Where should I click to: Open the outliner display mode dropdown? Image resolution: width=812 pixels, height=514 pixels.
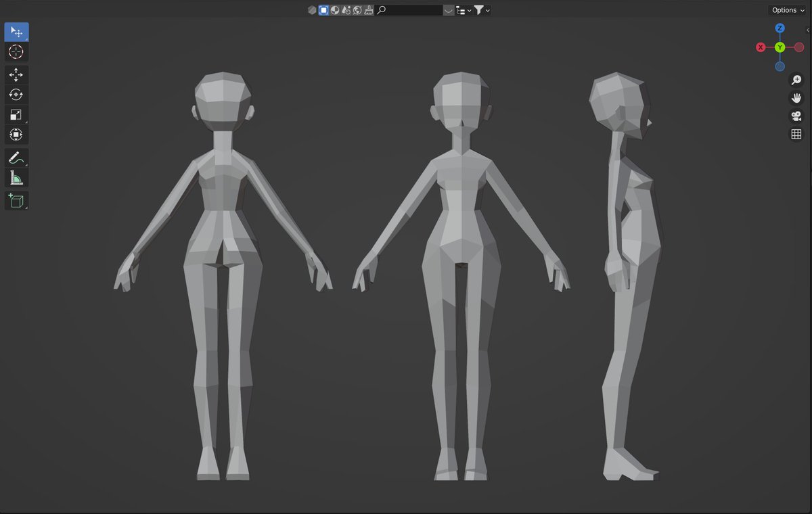464,10
